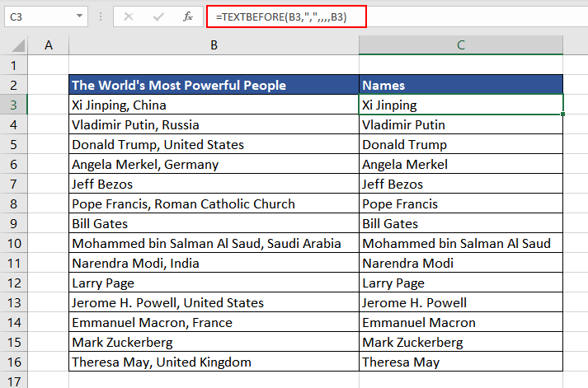Select column A header
Viewport: 588px width, 388px height.
(x=49, y=45)
